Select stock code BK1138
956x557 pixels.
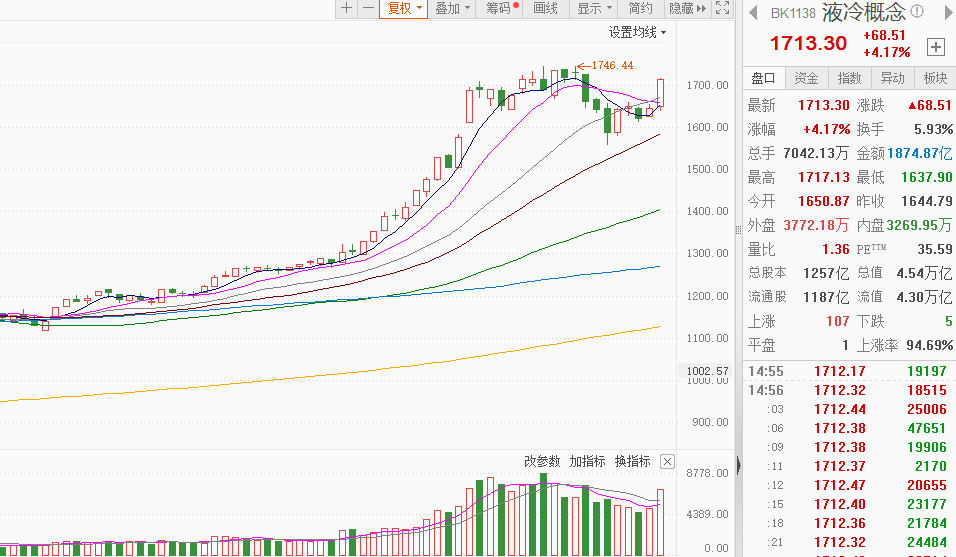pos(793,13)
